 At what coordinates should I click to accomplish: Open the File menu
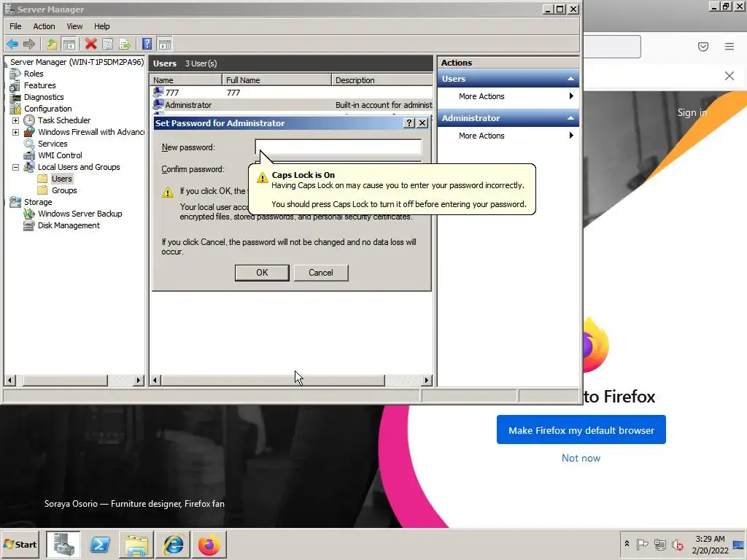pos(15,26)
